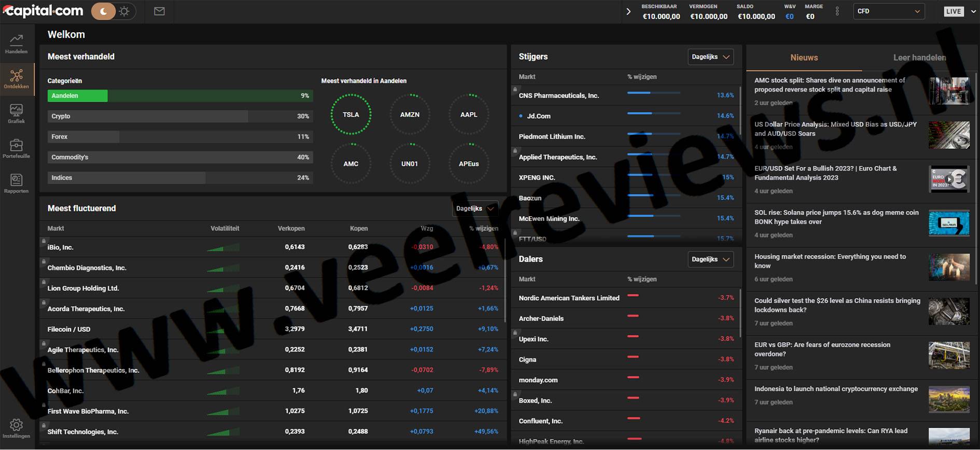
Task: Open the Handelen trading section
Action: point(16,44)
